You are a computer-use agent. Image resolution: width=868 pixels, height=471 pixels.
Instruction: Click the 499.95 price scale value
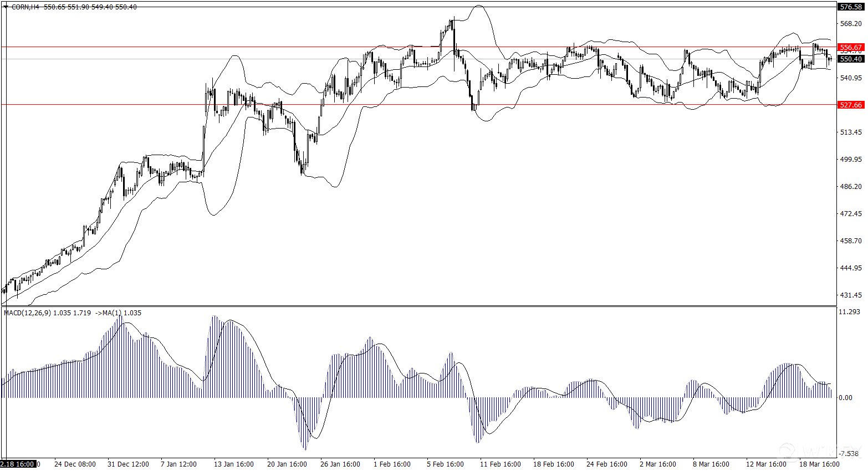click(851, 159)
